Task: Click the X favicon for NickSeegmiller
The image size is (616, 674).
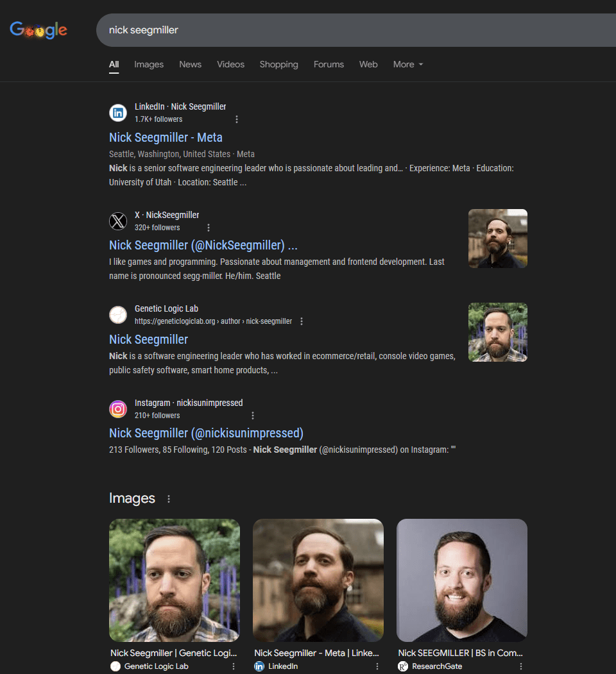Action: pos(118,221)
